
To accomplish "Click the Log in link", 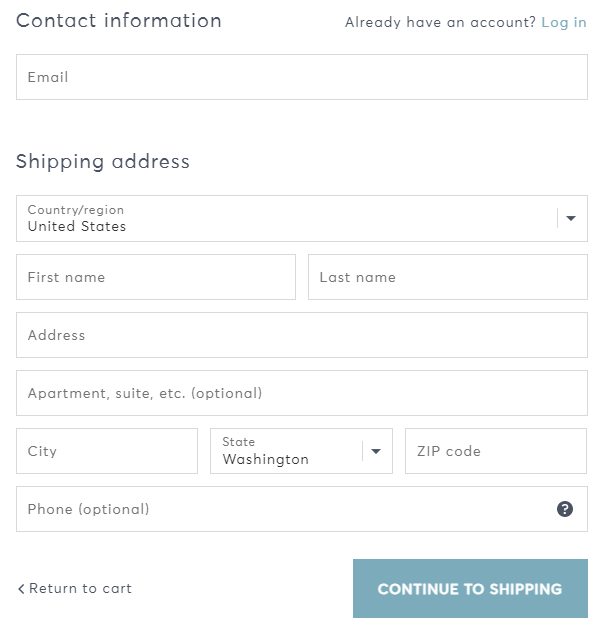I will tap(564, 22).
